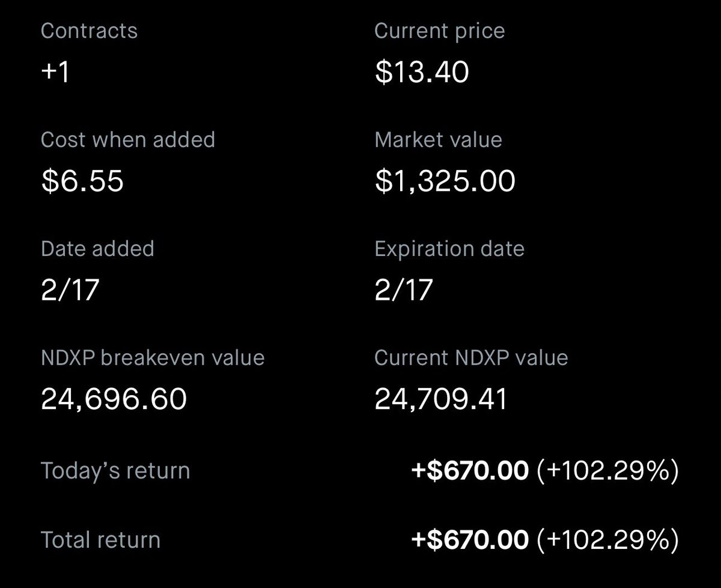The height and width of the screenshot is (588, 721).
Task: Tap the 24,709.41 NDXP value
Action: point(441,399)
